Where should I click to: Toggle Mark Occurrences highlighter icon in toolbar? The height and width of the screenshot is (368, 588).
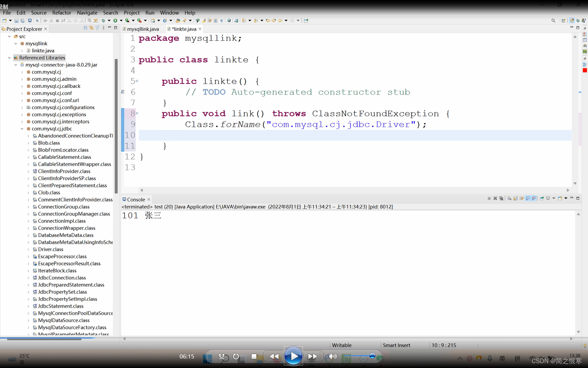point(203,21)
